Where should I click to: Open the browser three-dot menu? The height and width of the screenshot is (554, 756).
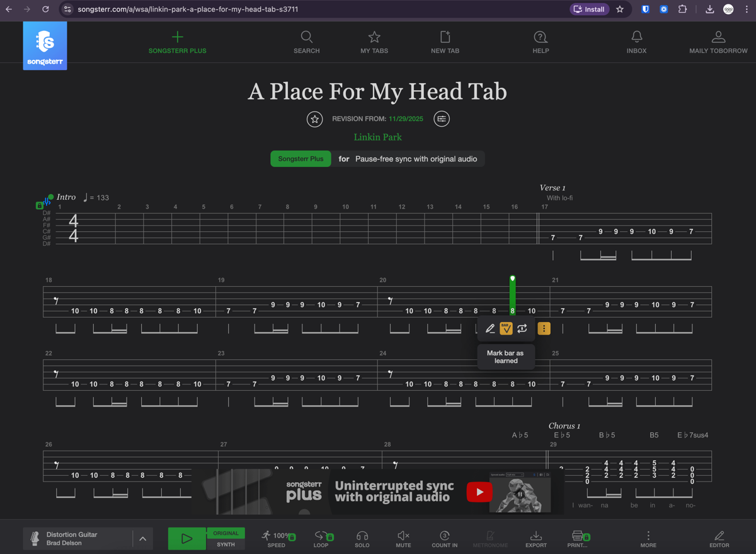(747, 9)
